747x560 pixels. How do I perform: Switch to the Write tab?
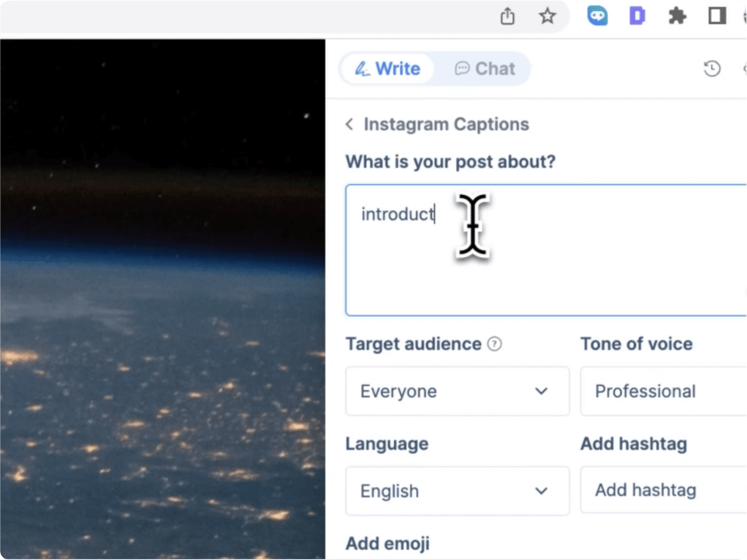tap(387, 69)
